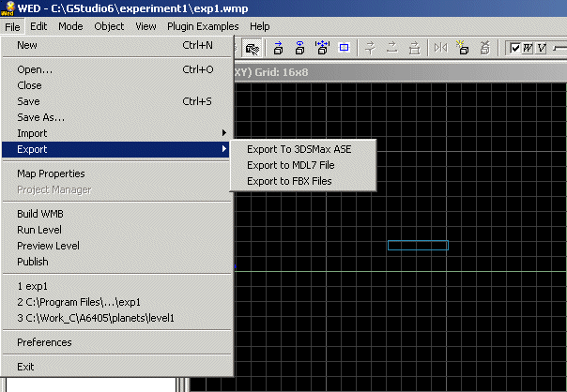Activate the hand select tool icon
The width and height of the screenshot is (567, 392).
[252, 47]
